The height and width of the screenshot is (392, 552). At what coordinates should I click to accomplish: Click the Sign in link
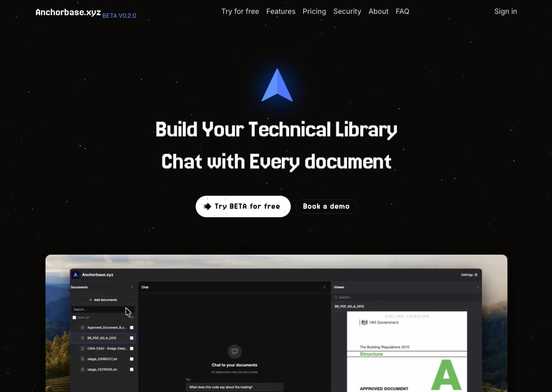(x=506, y=12)
